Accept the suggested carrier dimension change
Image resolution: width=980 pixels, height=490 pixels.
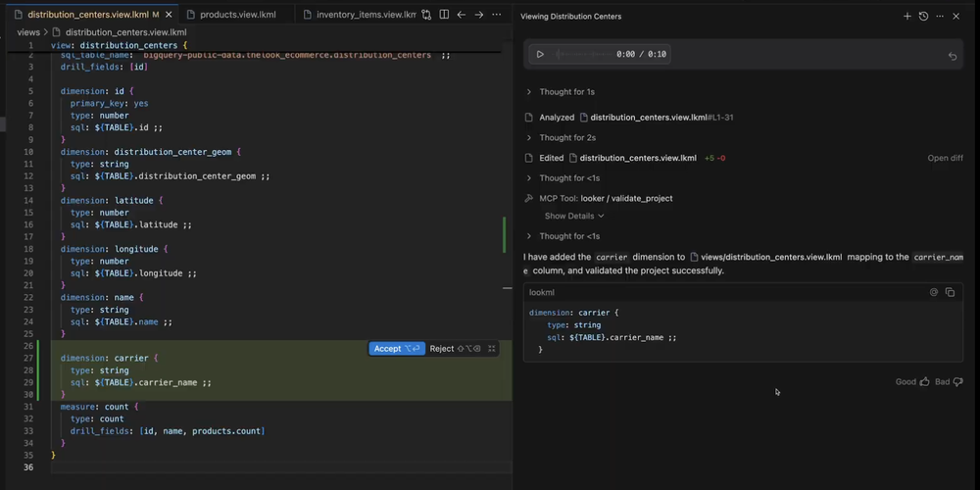click(397, 349)
